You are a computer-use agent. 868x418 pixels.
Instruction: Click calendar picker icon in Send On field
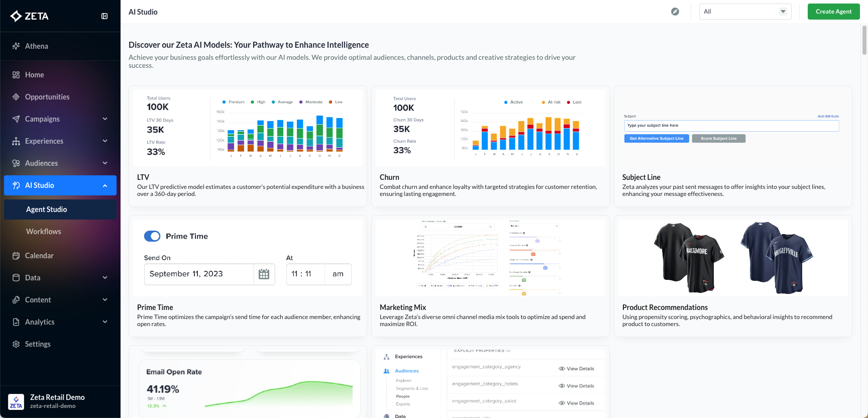pyautogui.click(x=264, y=274)
